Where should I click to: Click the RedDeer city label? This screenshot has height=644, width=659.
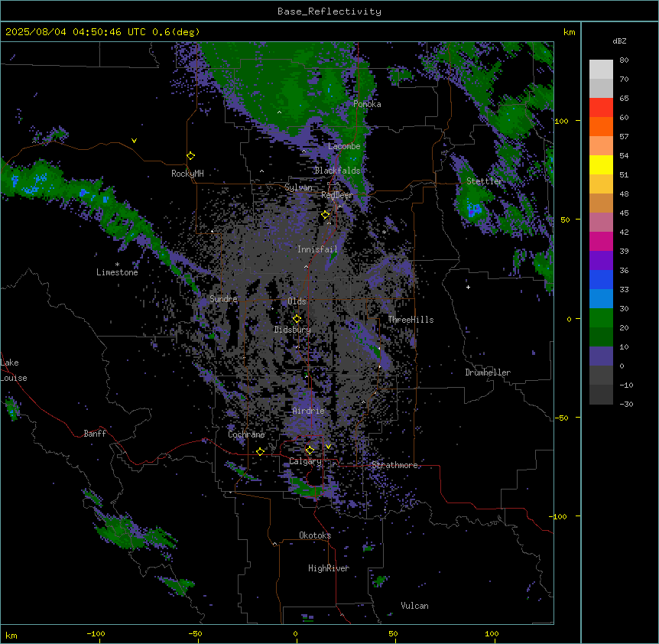point(337,195)
